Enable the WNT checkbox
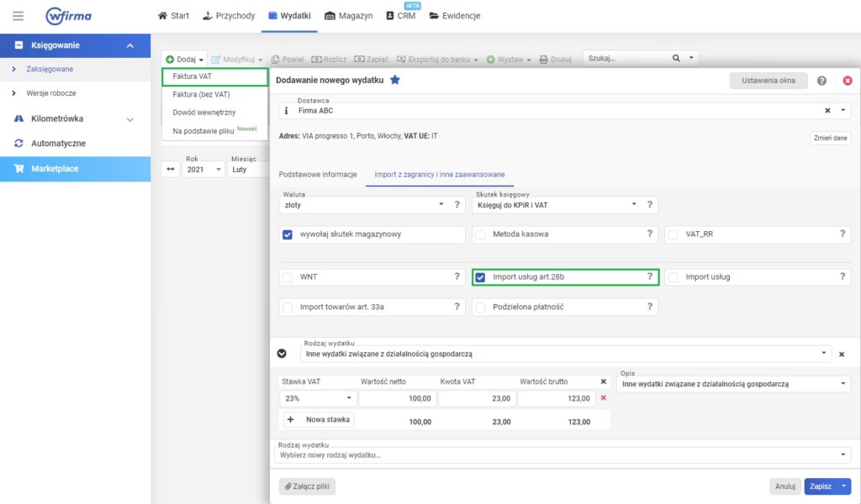Viewport: 861px width, 504px height. tap(288, 277)
